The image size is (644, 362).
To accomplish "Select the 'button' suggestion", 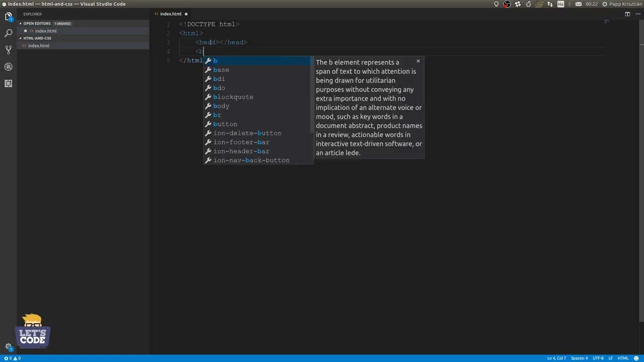I will point(258,124).
